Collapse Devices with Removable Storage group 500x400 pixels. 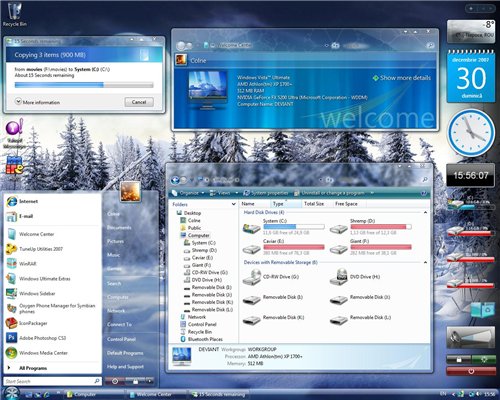point(425,263)
